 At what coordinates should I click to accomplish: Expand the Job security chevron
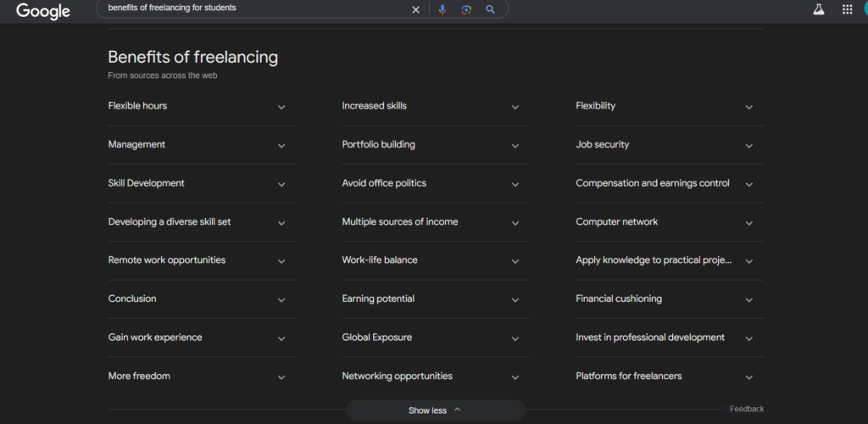(x=749, y=146)
